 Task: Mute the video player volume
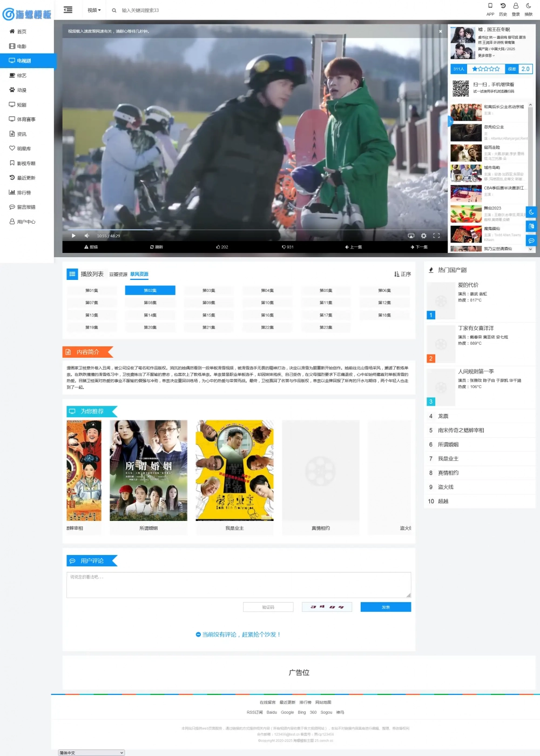click(87, 236)
